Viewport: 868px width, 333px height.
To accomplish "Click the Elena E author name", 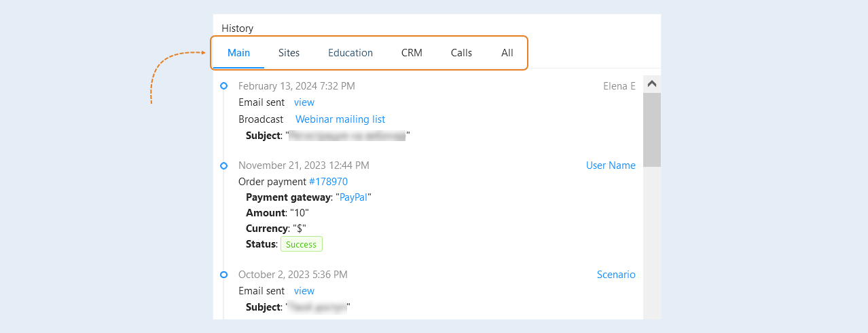I will [619, 86].
